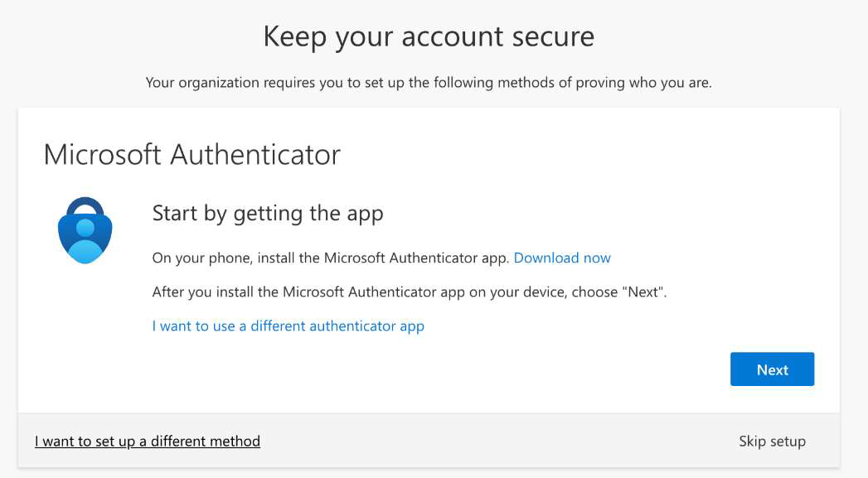Click the "Skip setup" link
Viewport: 868px width, 478px height.
click(772, 442)
